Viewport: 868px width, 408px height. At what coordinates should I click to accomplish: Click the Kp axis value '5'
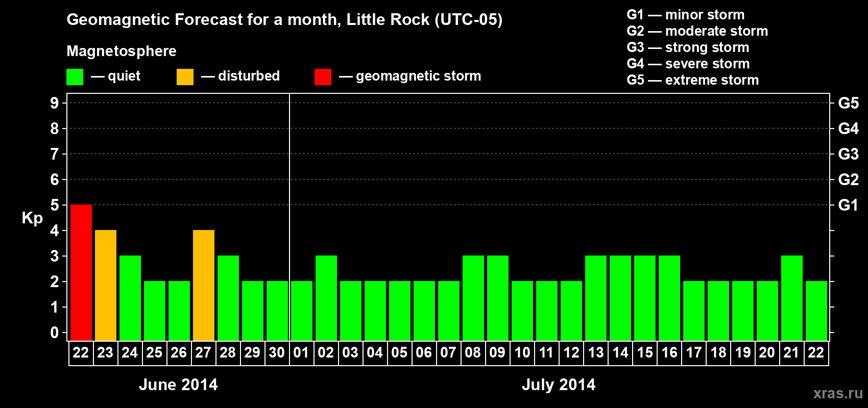tap(55, 205)
